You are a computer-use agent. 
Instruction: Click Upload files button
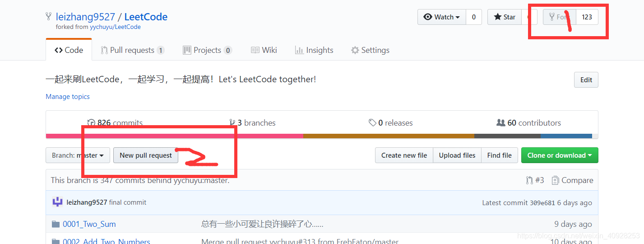point(457,155)
